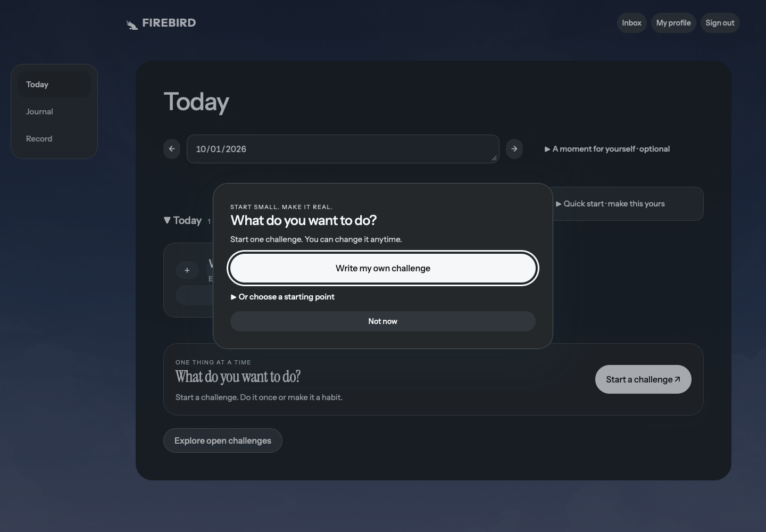Open My profile page
The width and height of the screenshot is (766, 532).
point(673,23)
